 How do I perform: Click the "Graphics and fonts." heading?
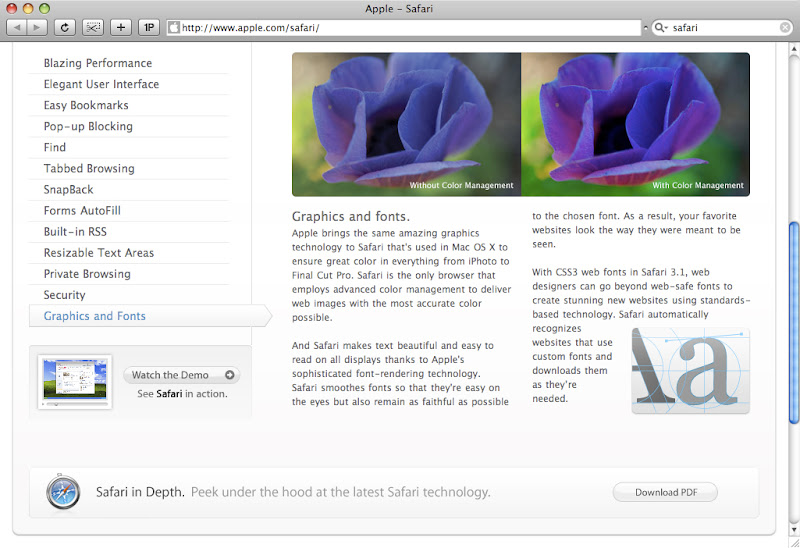coord(351,217)
